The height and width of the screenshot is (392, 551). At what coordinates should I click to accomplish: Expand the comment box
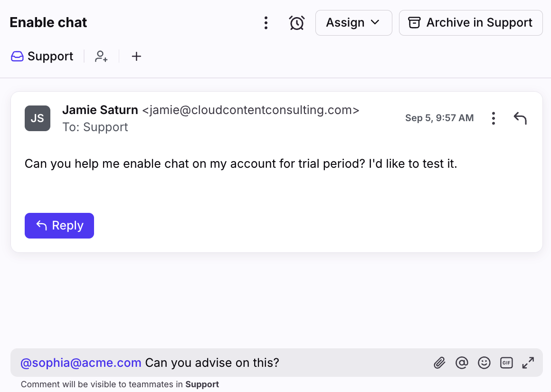528,363
